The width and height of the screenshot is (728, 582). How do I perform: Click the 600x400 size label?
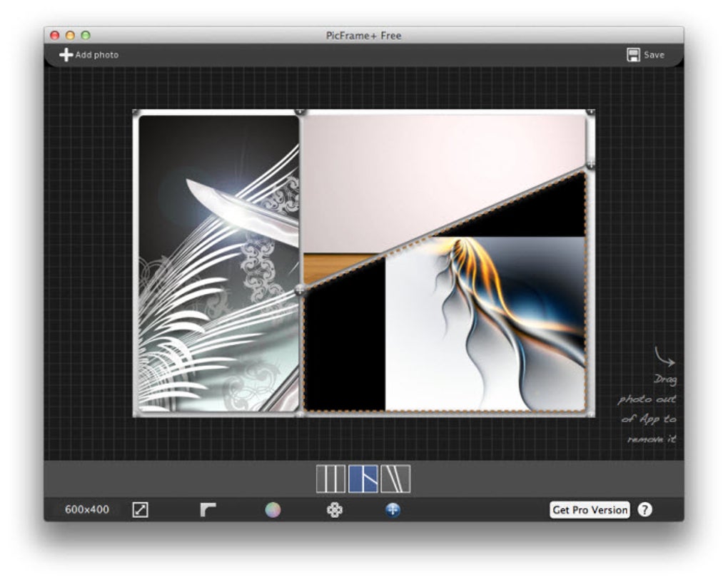(x=87, y=510)
